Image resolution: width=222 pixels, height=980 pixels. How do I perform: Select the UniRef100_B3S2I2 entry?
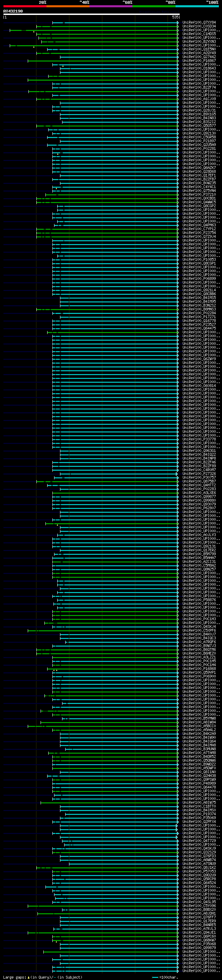click(199, 122)
